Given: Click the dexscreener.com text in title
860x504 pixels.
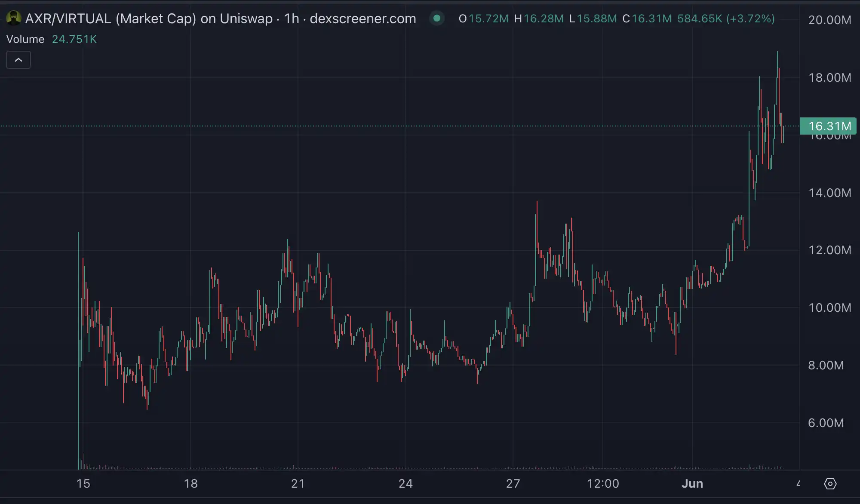Looking at the screenshot, I should [362, 18].
